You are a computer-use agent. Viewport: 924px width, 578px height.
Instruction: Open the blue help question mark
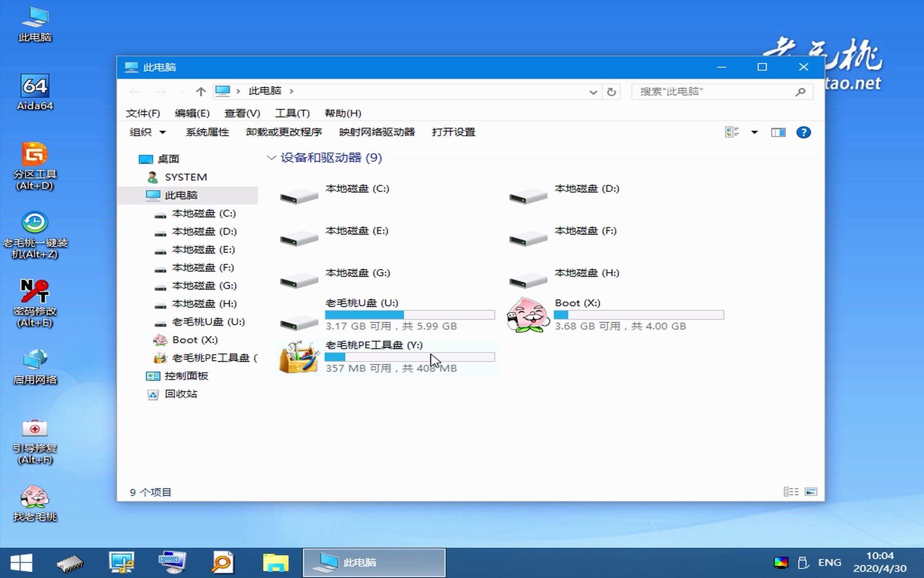point(803,132)
